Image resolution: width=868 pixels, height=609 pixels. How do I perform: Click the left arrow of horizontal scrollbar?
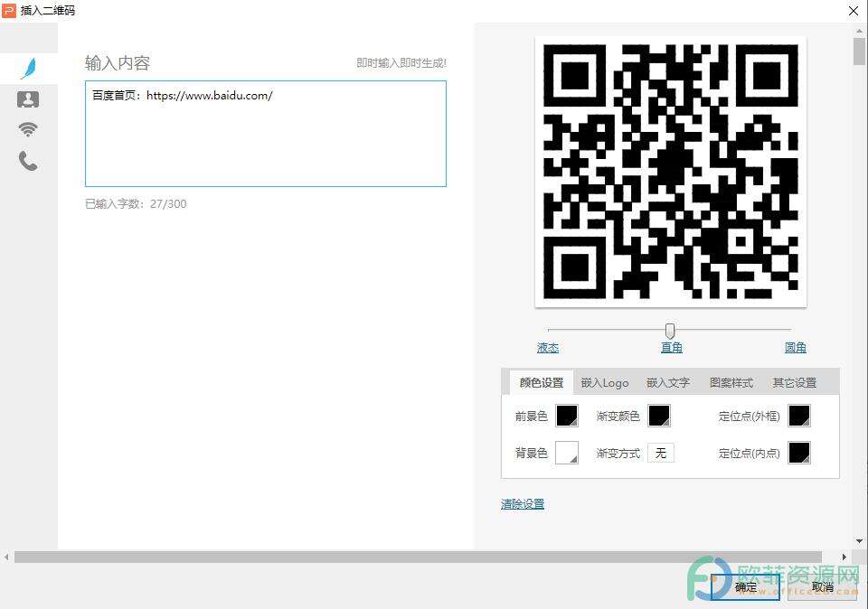click(x=6, y=557)
